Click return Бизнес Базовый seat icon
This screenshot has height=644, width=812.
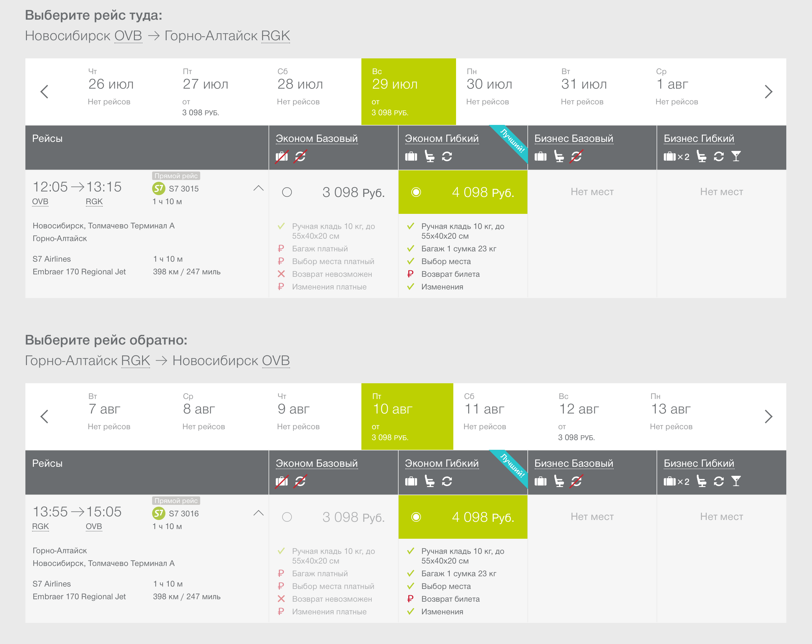(x=559, y=481)
